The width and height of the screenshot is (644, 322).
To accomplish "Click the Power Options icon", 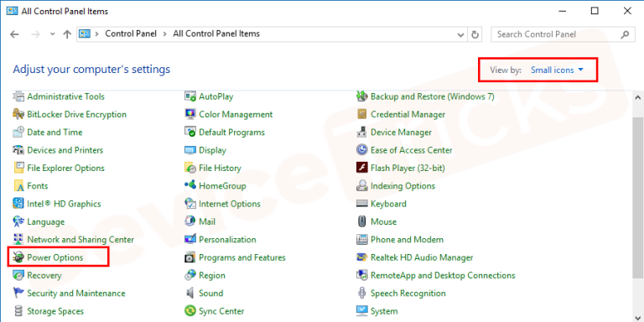I will tap(18, 257).
